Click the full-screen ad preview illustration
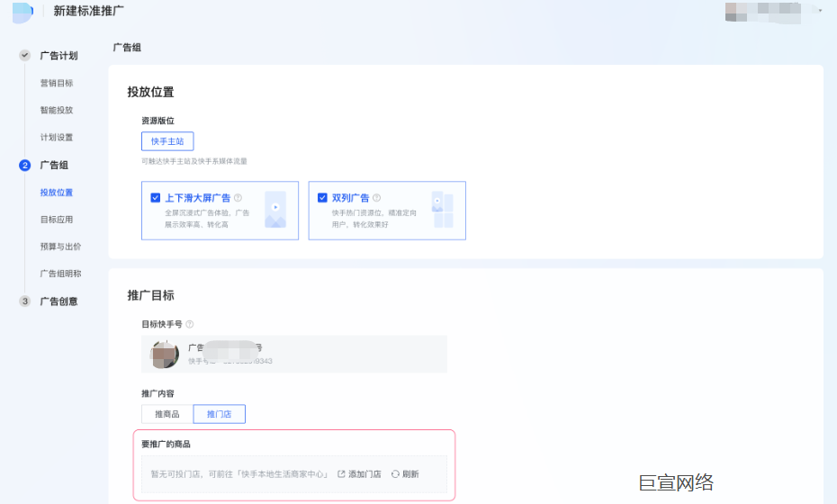The height and width of the screenshot is (504, 837). [275, 210]
